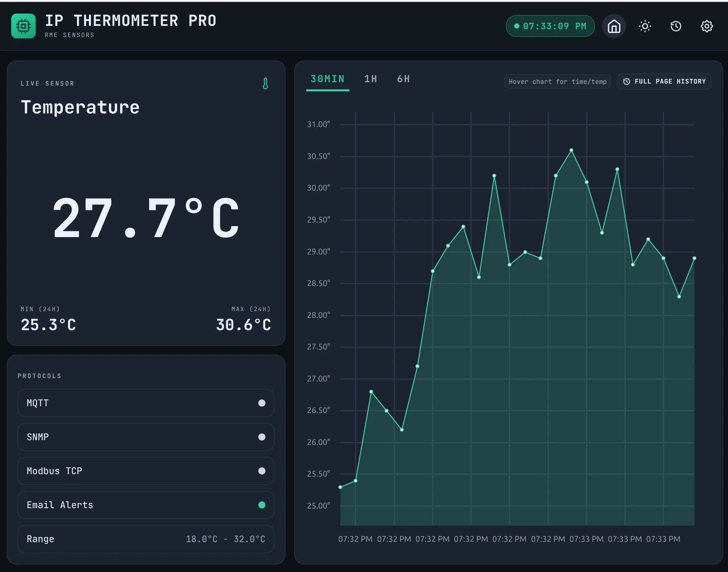The height and width of the screenshot is (572, 728).
Task: Click the Hover chart for time/temp hint
Action: point(557,82)
